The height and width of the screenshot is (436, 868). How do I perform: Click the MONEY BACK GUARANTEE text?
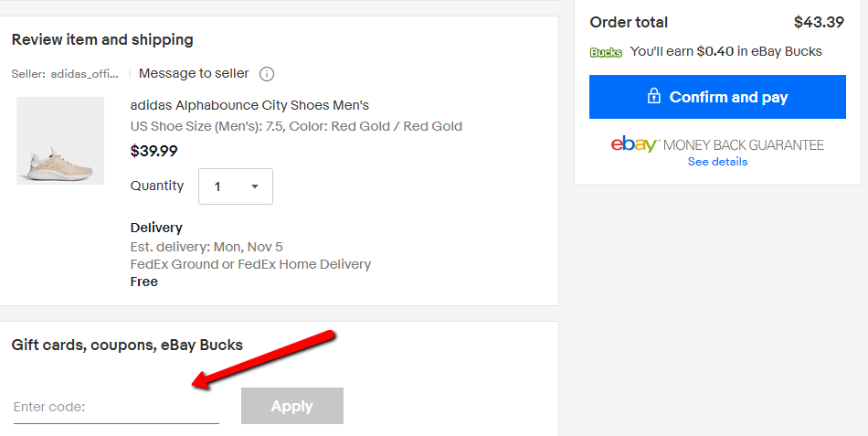[743, 144]
